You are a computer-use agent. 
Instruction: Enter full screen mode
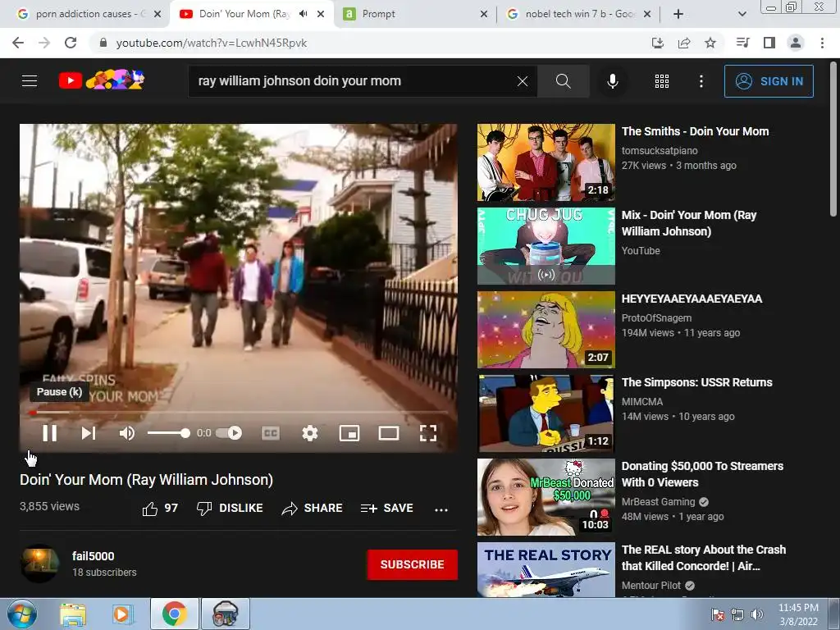(x=427, y=433)
